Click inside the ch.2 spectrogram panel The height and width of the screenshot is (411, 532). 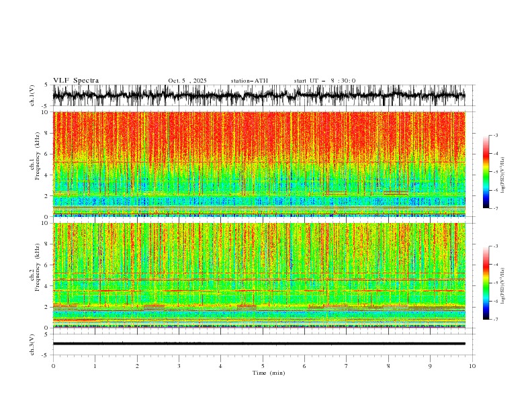[259, 275]
